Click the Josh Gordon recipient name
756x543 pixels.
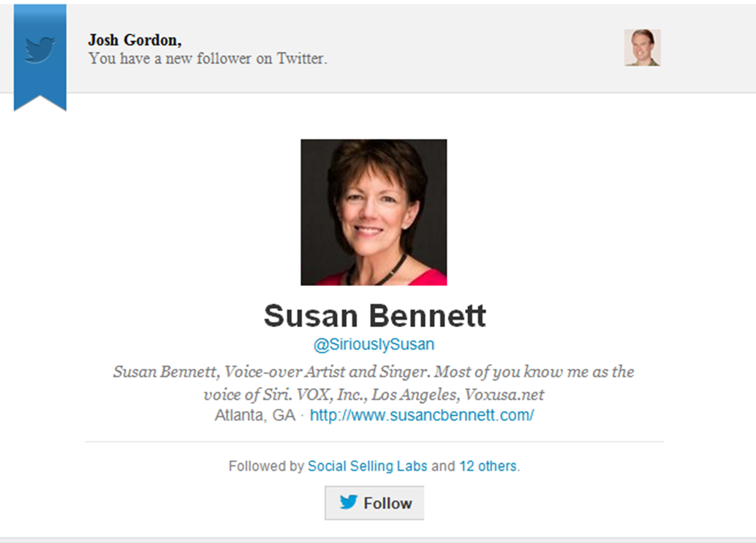tap(134, 40)
